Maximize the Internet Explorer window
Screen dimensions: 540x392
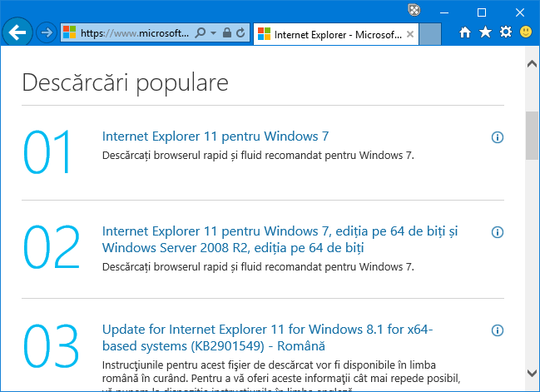[x=482, y=12]
